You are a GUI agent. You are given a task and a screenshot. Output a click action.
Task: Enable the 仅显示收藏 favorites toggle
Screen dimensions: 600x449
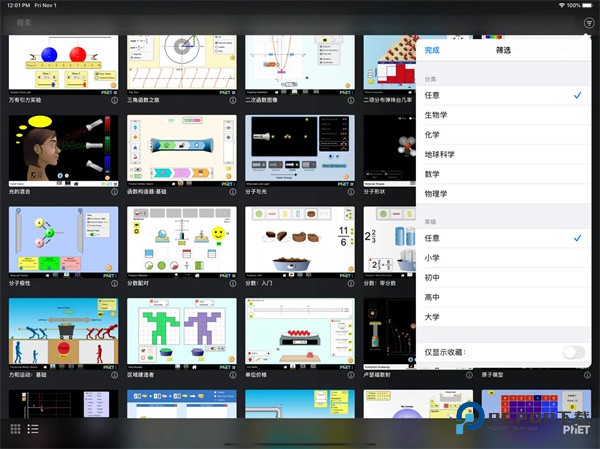573,352
